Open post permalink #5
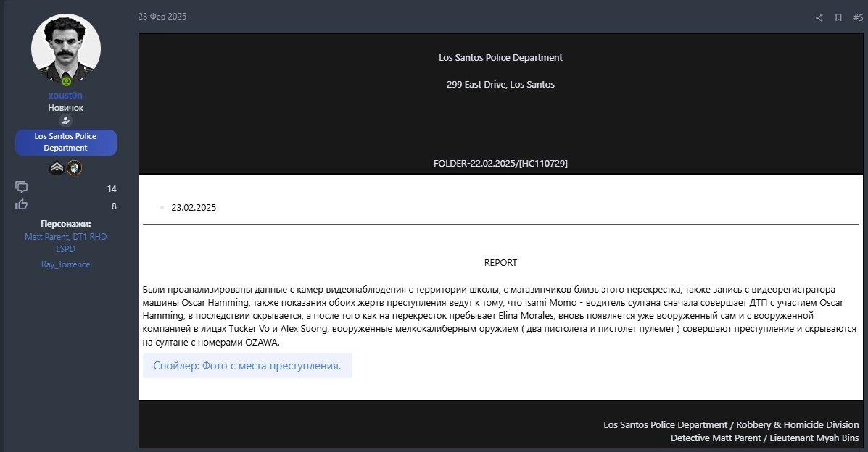This screenshot has width=868, height=452. [x=858, y=17]
